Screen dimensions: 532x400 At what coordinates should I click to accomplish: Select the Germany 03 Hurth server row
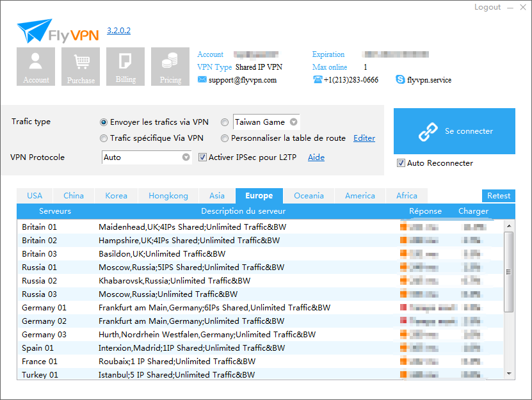point(260,335)
